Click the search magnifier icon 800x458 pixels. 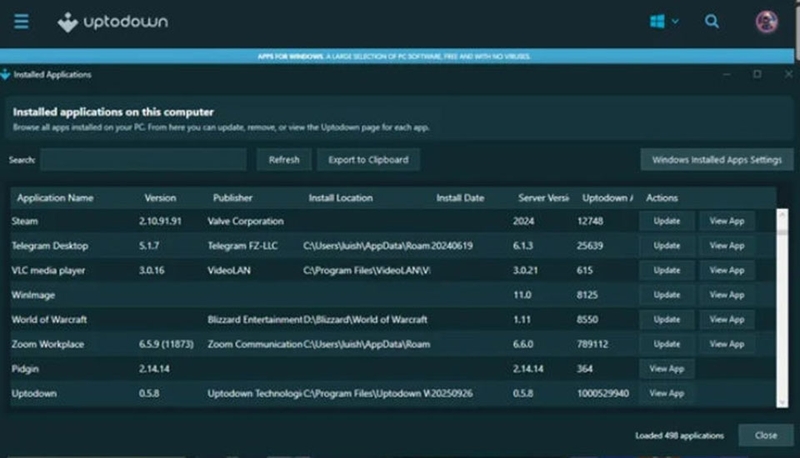point(712,21)
